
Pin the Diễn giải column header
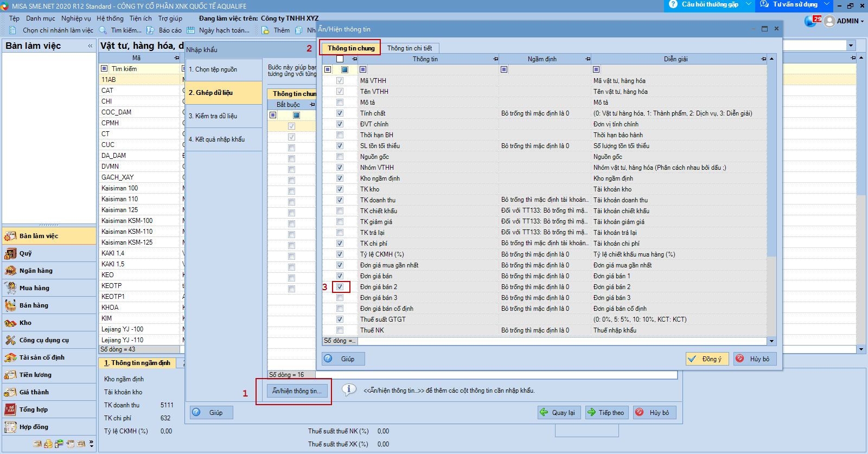(x=763, y=59)
